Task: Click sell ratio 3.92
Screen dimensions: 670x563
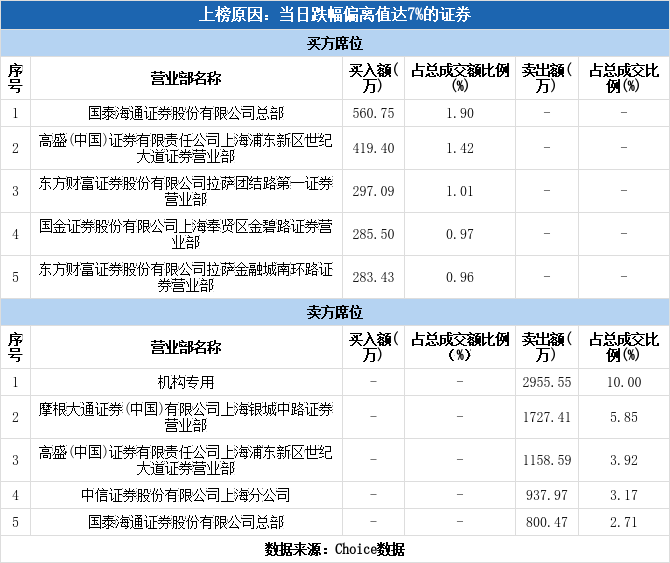Action: [x=624, y=460]
